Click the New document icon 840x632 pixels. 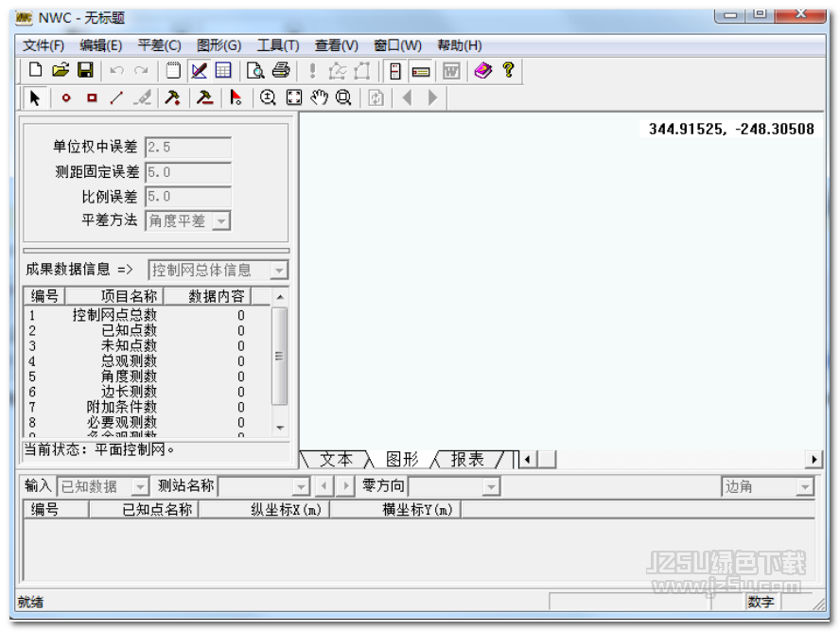[x=36, y=70]
